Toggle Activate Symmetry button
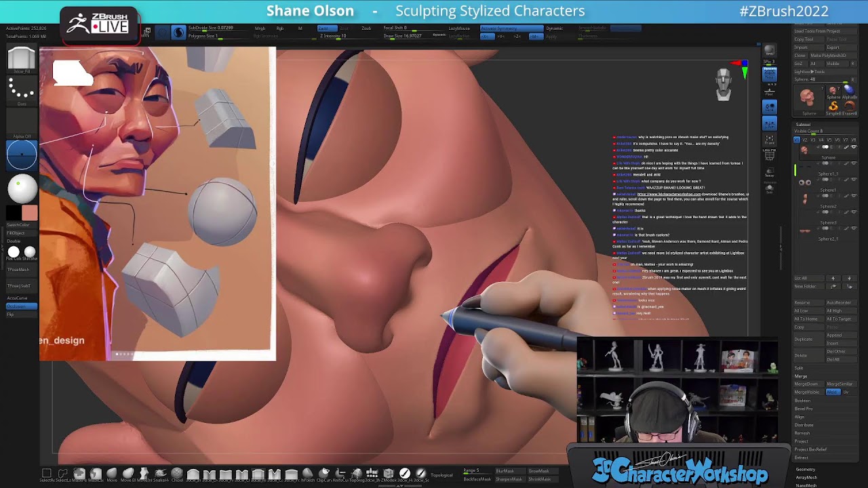The image size is (868, 488). [511, 28]
